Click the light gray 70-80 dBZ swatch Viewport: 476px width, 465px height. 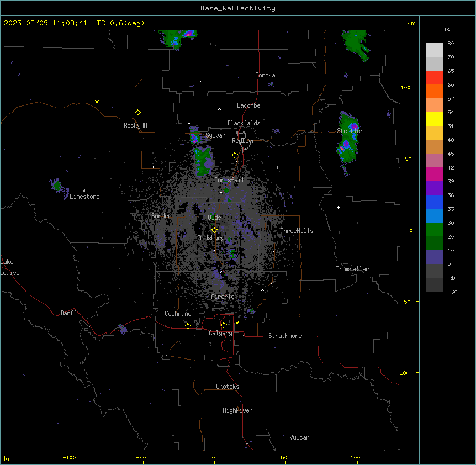coord(434,50)
